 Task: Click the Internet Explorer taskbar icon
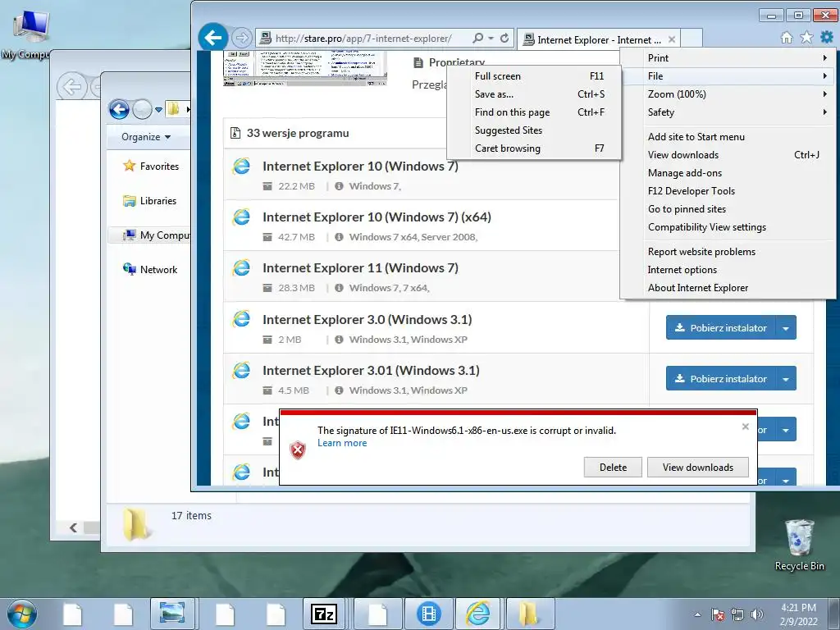point(478,614)
